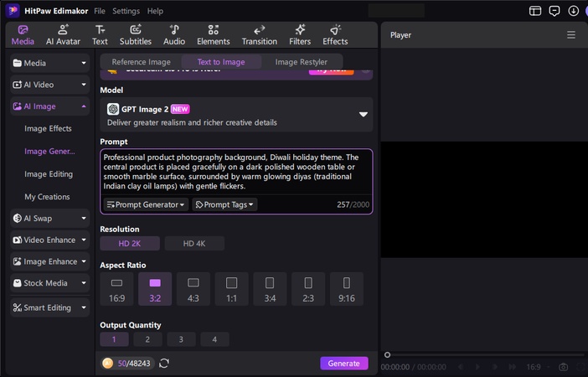
Task: Select the Text tool
Action: [100, 35]
